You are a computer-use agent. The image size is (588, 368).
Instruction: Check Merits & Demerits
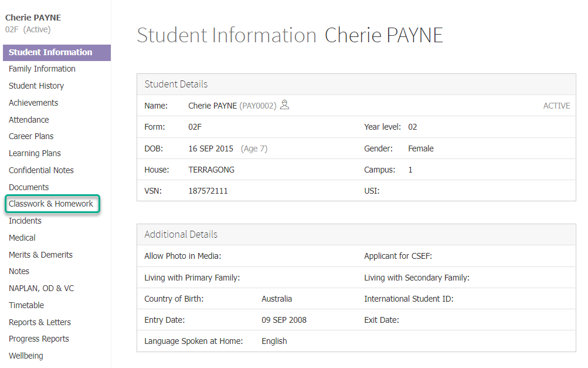[x=40, y=254]
